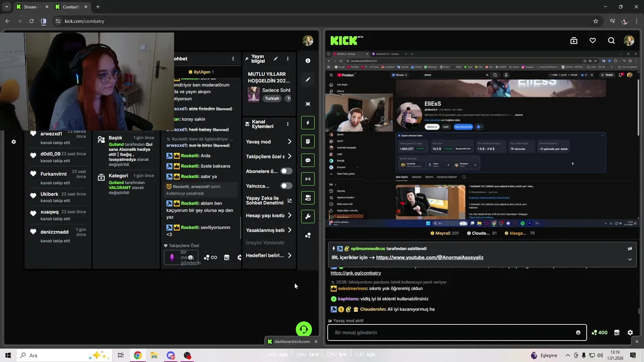Click the focus frame icon in dashboard sidebar

tap(308, 104)
